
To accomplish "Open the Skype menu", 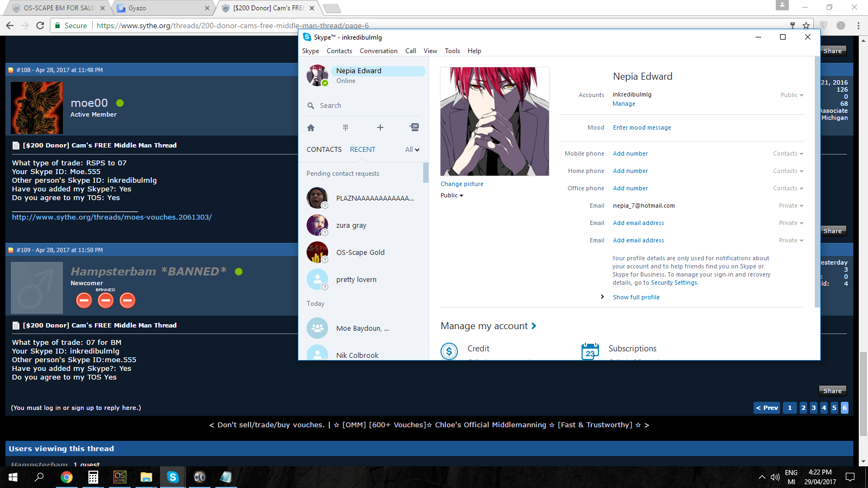I will [x=311, y=51].
